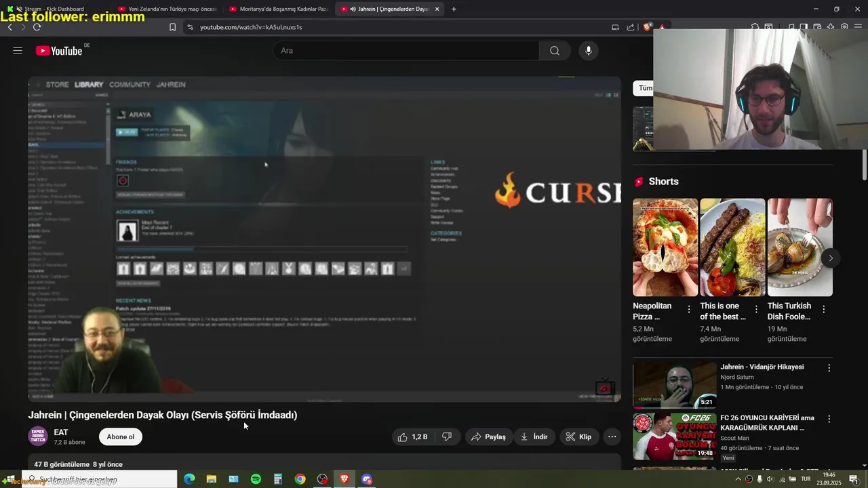868x488 pixels.
Task: Click the share page icon in address bar
Action: 631,27
